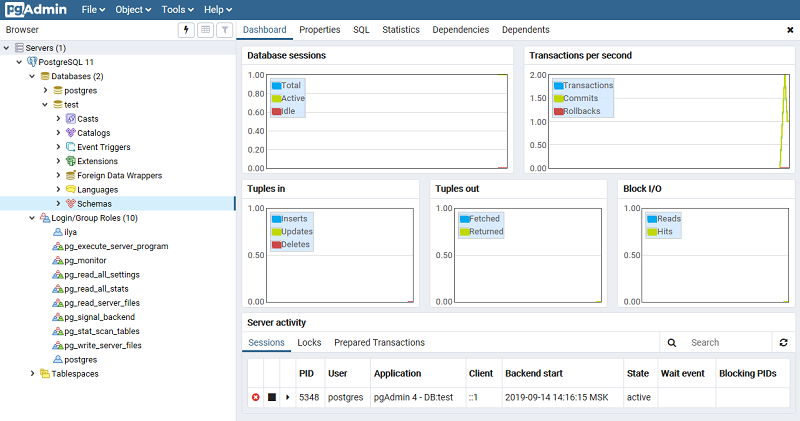This screenshot has height=421, width=800.
Task: Click the Commits legend yellow swatch
Action: [558, 98]
